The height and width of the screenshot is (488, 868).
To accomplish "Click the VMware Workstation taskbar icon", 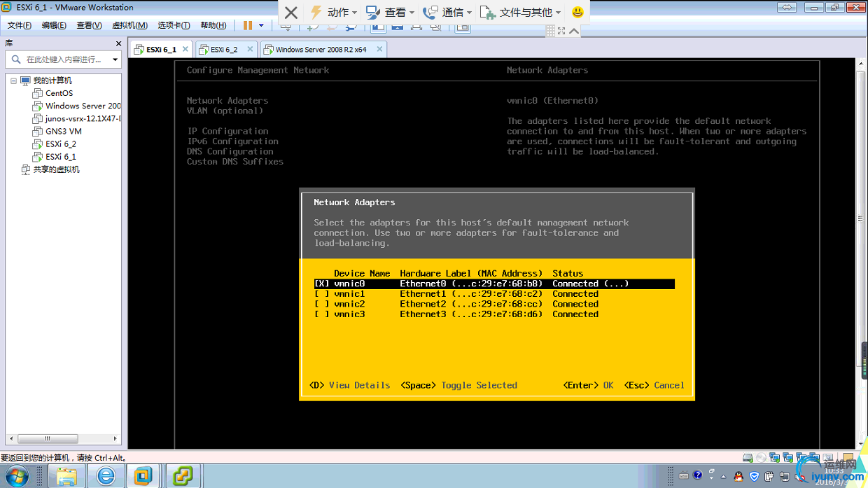I will coord(143,476).
